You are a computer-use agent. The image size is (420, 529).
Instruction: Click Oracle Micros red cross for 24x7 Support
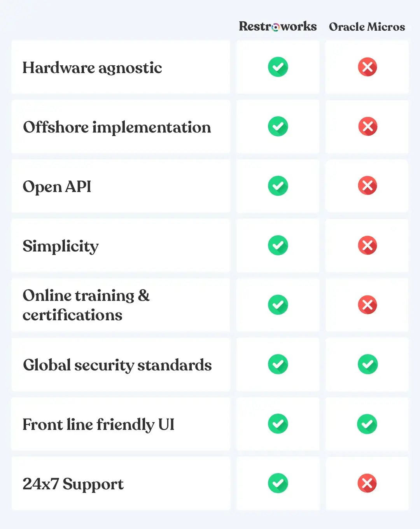(x=367, y=483)
